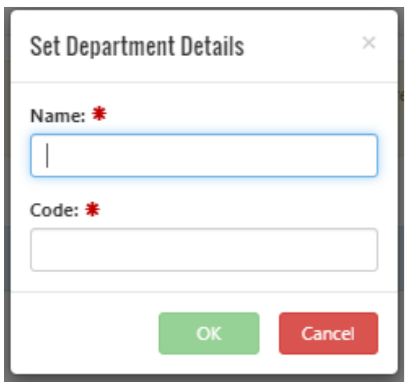
Task: Click the empty footer area left of OK
Action: tap(83, 333)
